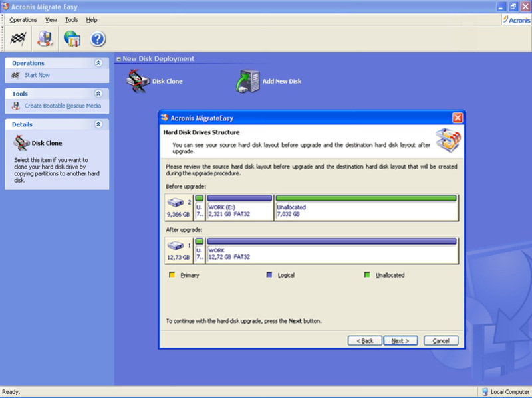The height and width of the screenshot is (398, 532).
Task: Open the Help menu
Action: click(x=92, y=20)
